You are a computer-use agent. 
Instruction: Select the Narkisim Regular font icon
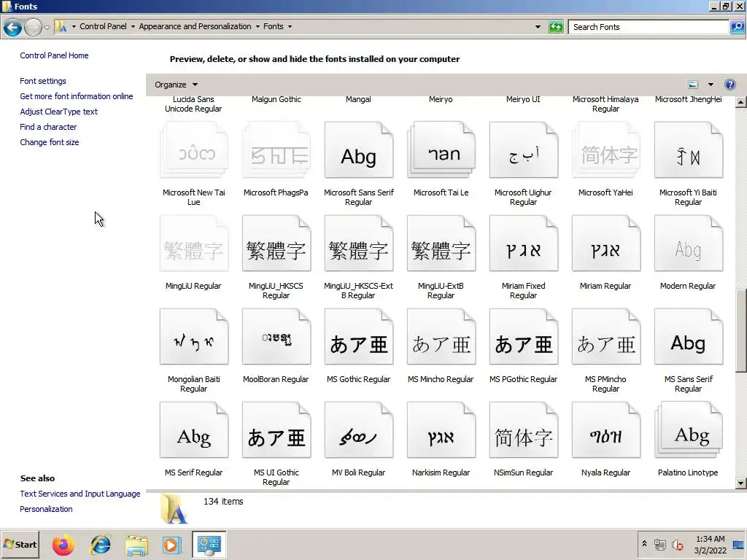point(441,430)
